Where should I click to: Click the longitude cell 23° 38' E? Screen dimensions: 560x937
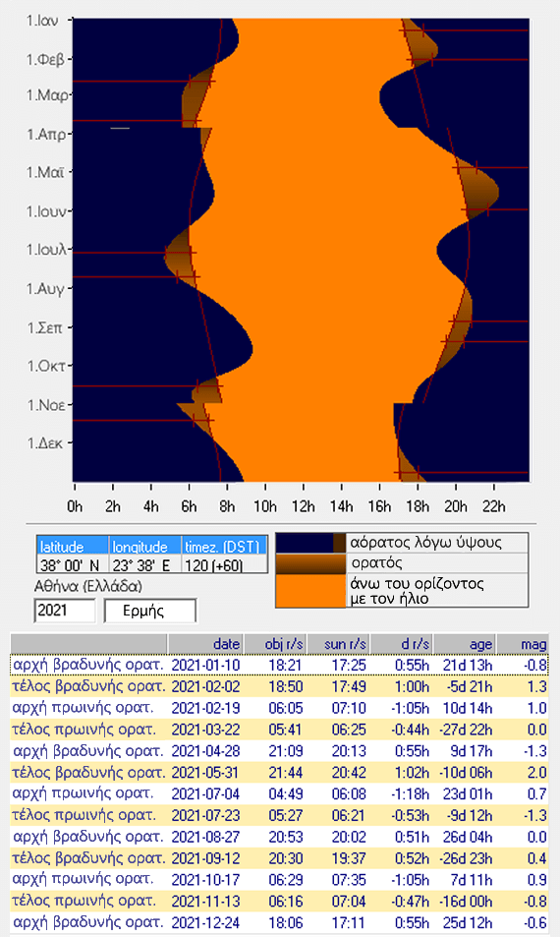145,564
